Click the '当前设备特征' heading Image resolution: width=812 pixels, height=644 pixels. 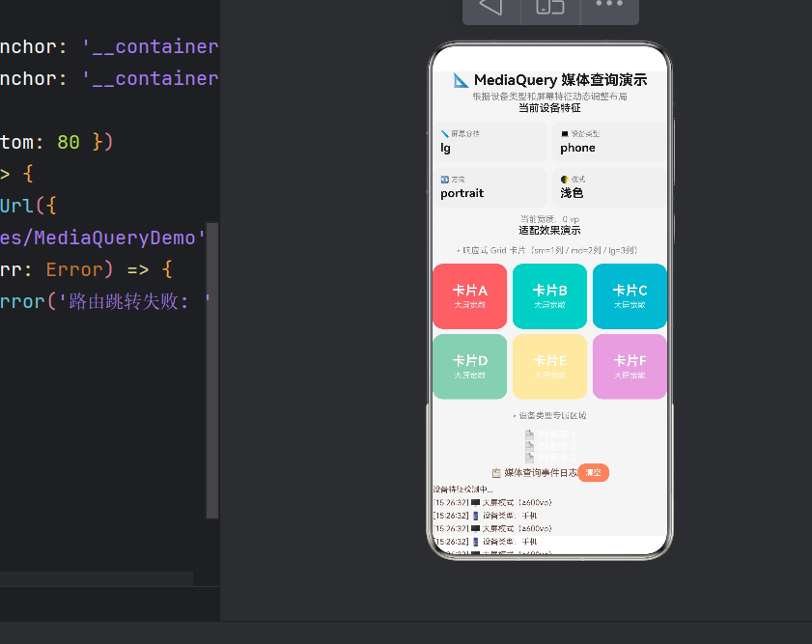click(549, 108)
